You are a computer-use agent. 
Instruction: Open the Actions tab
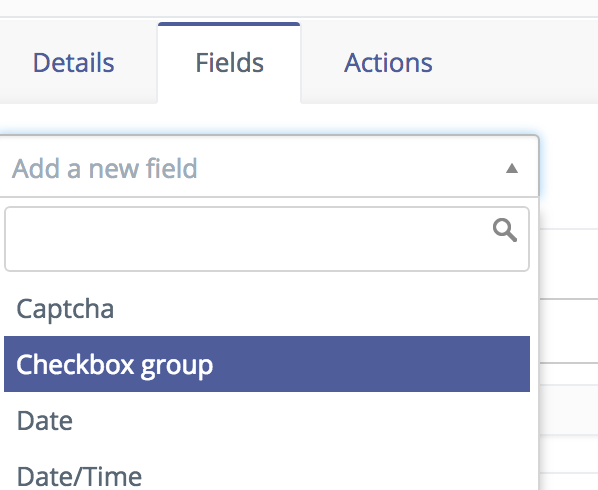tap(388, 63)
